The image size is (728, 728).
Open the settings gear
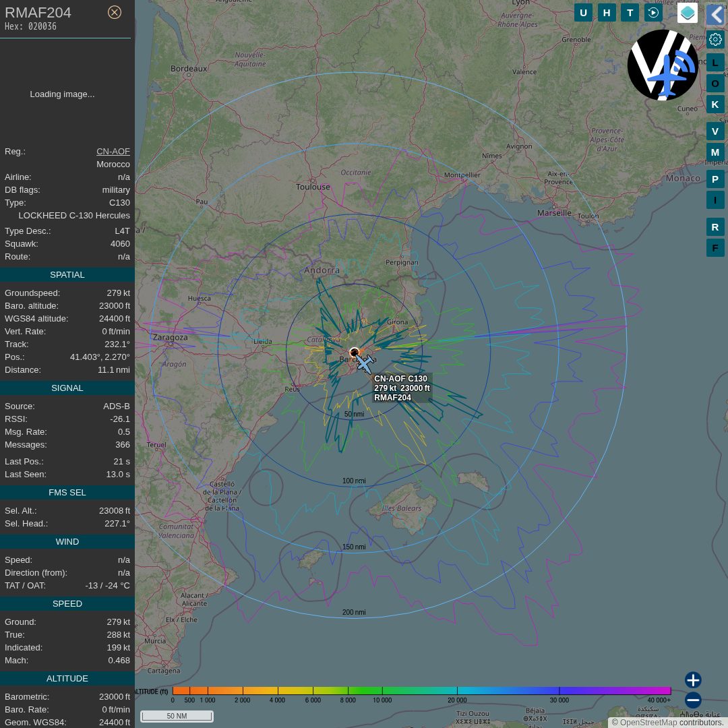coord(715,40)
